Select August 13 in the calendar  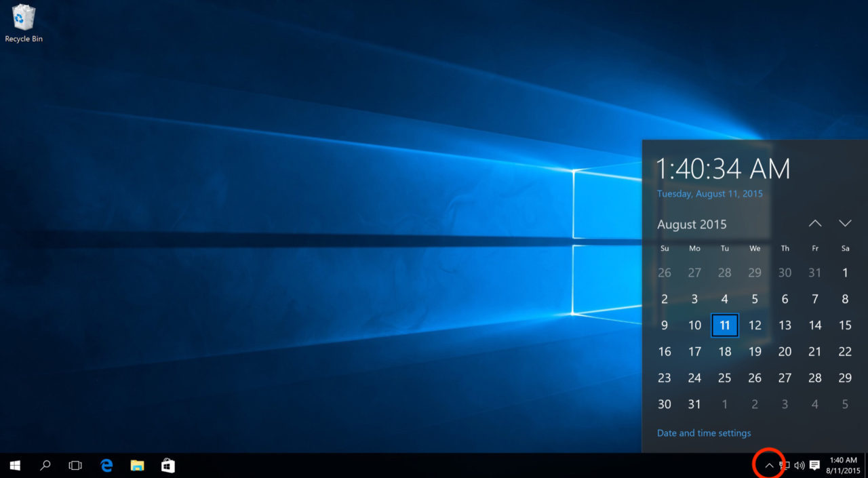785,325
